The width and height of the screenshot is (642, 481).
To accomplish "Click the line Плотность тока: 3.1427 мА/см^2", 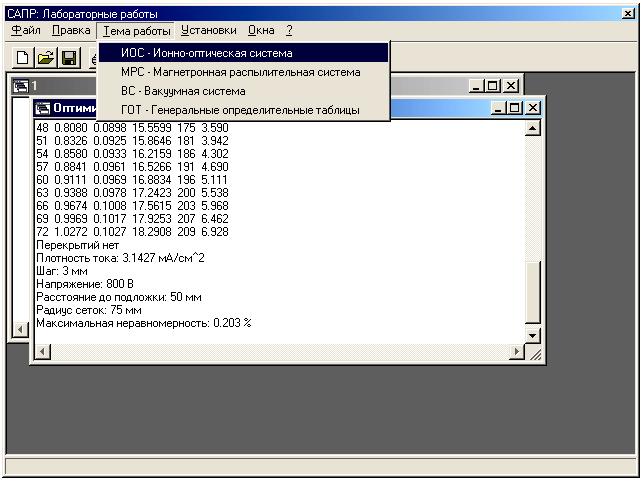I will click(x=120, y=258).
